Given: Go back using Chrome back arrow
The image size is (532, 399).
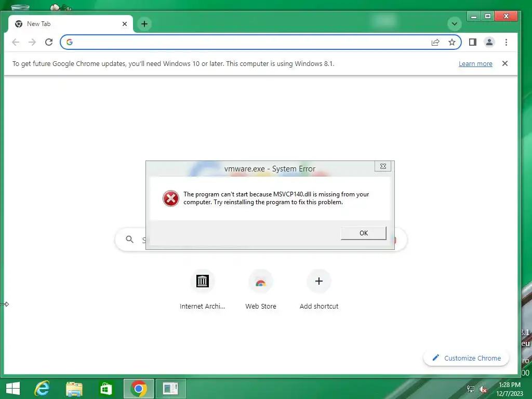Looking at the screenshot, I should [16, 42].
